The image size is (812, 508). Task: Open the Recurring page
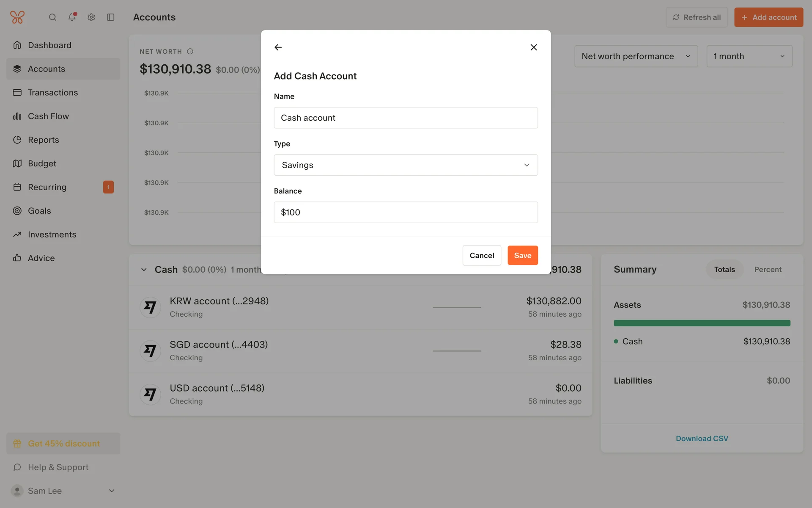point(47,187)
